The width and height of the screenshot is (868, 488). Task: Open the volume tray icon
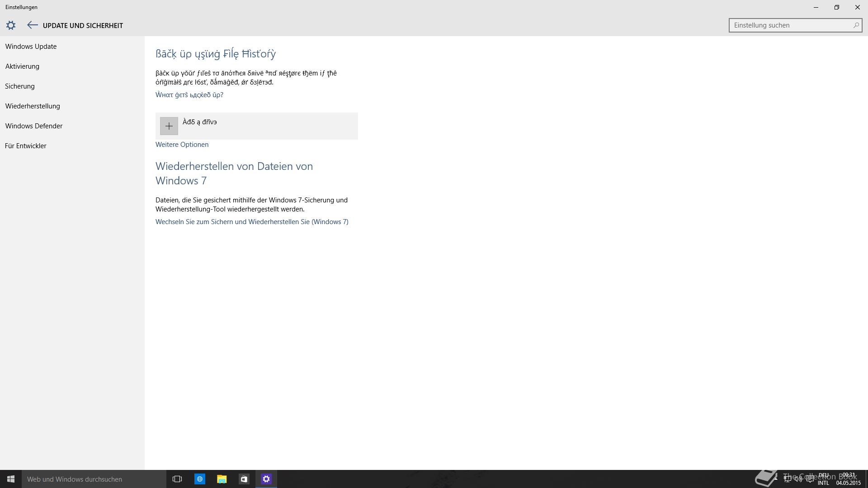(x=798, y=479)
